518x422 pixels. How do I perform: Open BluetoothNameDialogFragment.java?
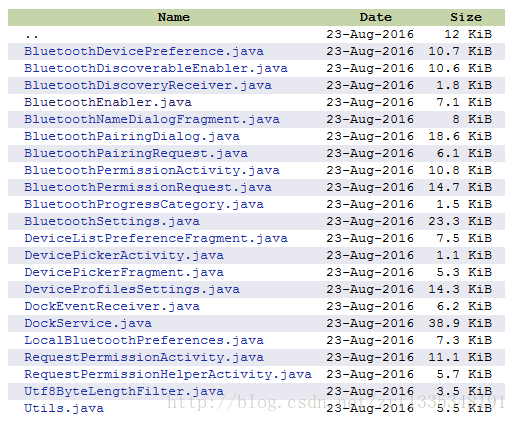(152, 119)
